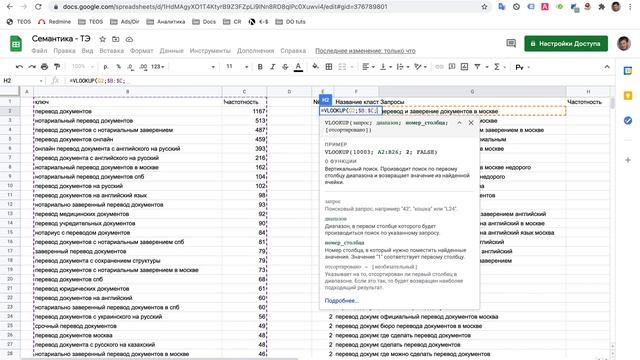Open the Справка menu
The height and width of the screenshot is (360, 640).
pyautogui.click(x=293, y=51)
